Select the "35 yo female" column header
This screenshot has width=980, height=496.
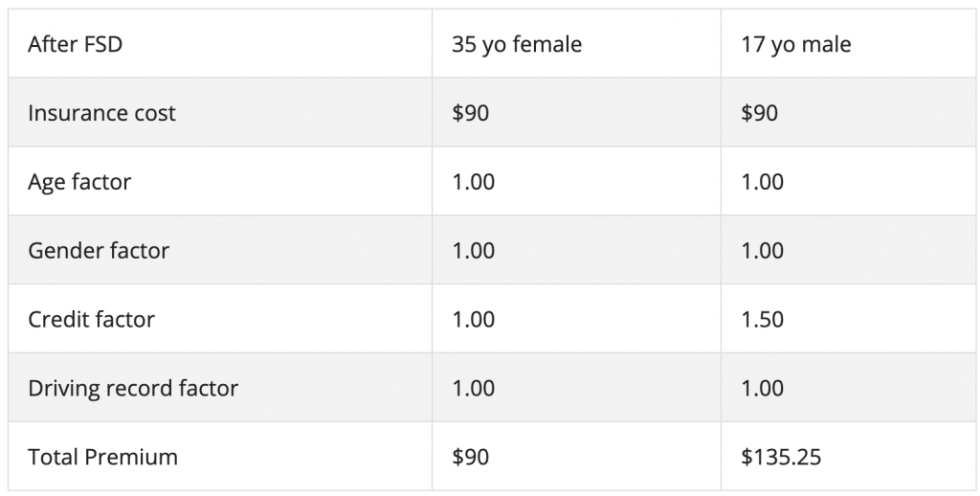point(517,44)
